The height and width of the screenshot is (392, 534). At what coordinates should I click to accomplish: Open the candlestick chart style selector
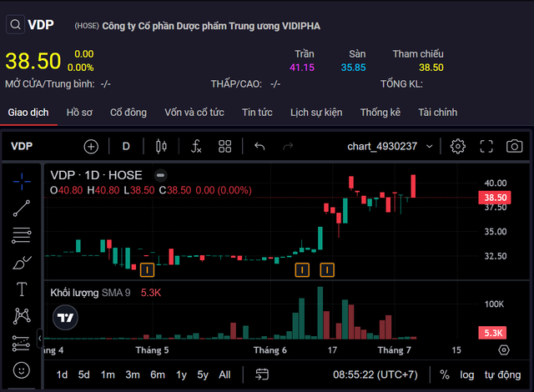[x=161, y=146]
